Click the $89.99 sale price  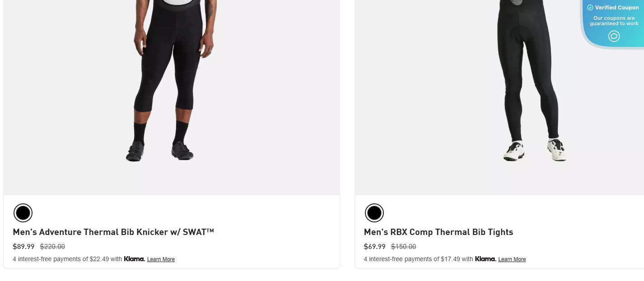pos(23,247)
